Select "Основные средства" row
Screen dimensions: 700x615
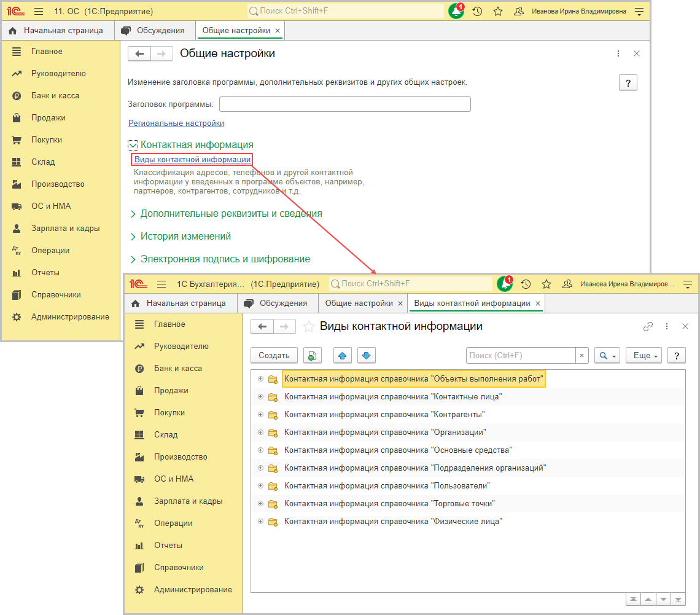coord(468,450)
